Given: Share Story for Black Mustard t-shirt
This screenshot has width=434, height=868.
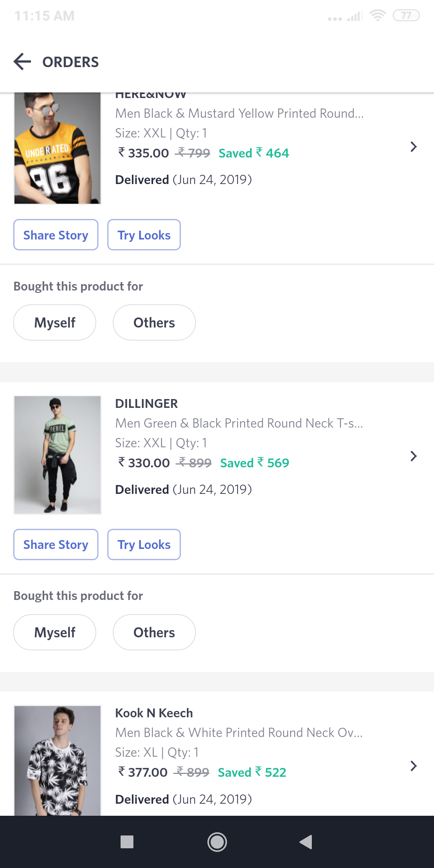Looking at the screenshot, I should pos(56,235).
